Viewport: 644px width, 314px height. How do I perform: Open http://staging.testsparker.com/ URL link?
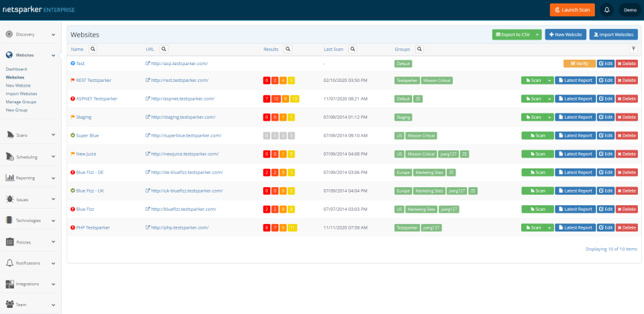click(x=182, y=117)
